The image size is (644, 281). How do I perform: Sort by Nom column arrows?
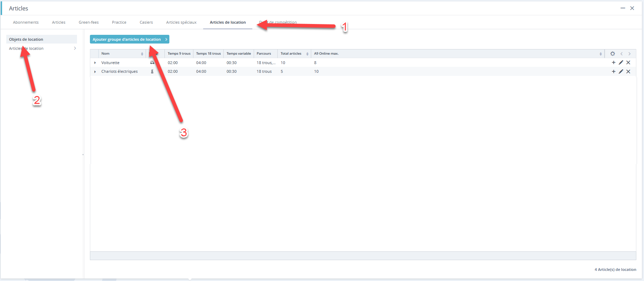(x=142, y=54)
